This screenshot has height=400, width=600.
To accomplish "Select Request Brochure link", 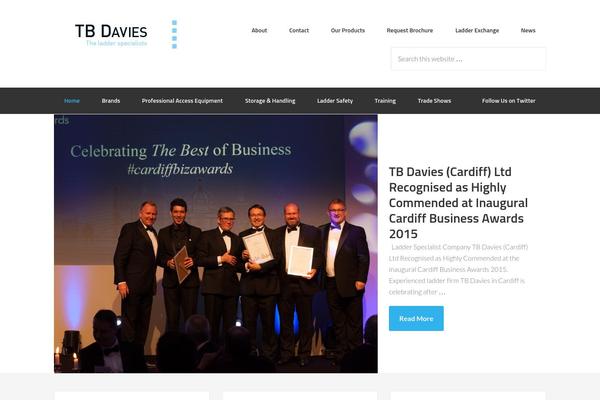I will point(409,30).
